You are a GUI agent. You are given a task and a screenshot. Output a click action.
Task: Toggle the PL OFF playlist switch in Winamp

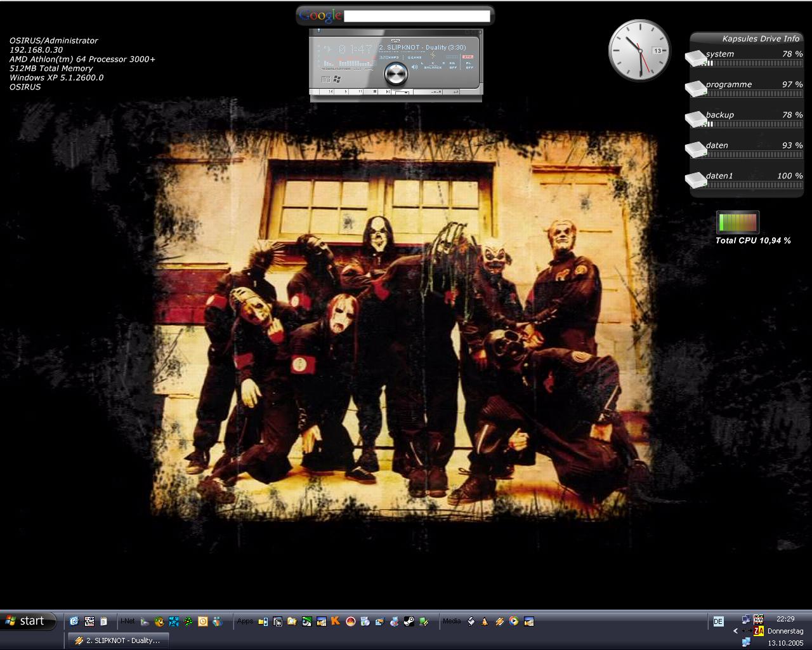tap(470, 65)
